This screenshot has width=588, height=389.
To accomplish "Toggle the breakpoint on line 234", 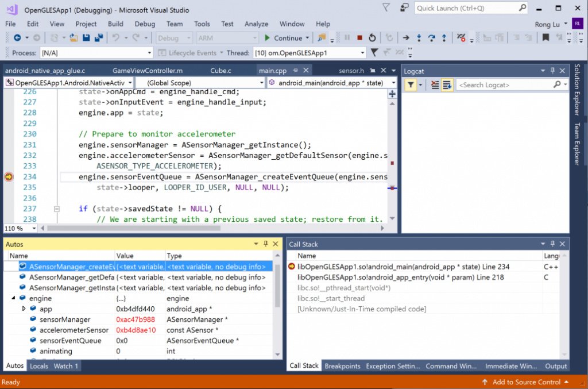I will pyautogui.click(x=9, y=176).
